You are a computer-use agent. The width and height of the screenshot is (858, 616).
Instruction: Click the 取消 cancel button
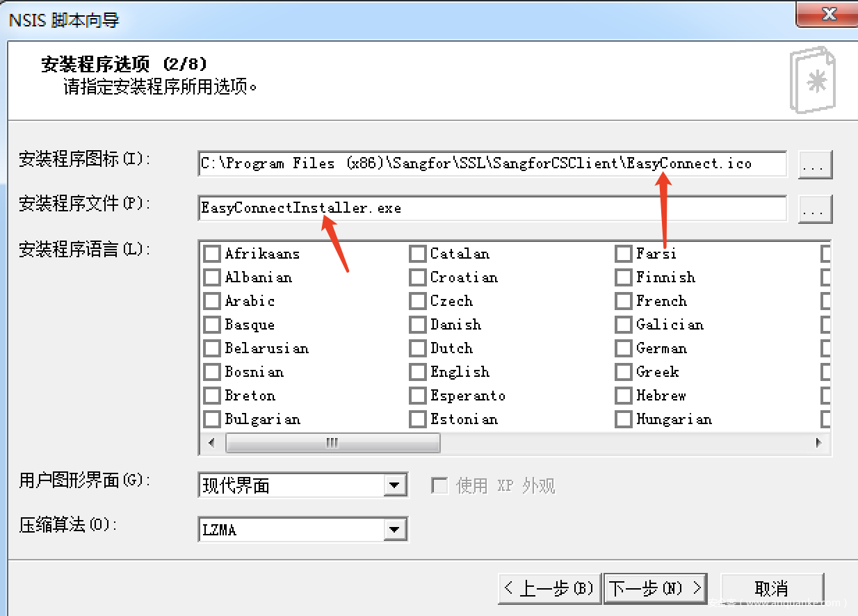(x=772, y=588)
